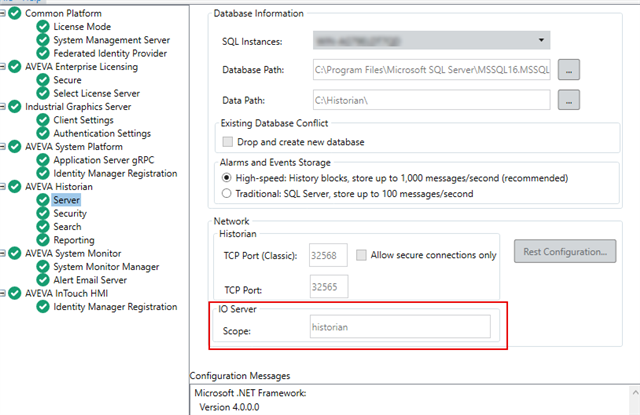This screenshot has height=415, width=640.
Task: Click the check icon beside Authentication Settings
Action: click(43, 133)
